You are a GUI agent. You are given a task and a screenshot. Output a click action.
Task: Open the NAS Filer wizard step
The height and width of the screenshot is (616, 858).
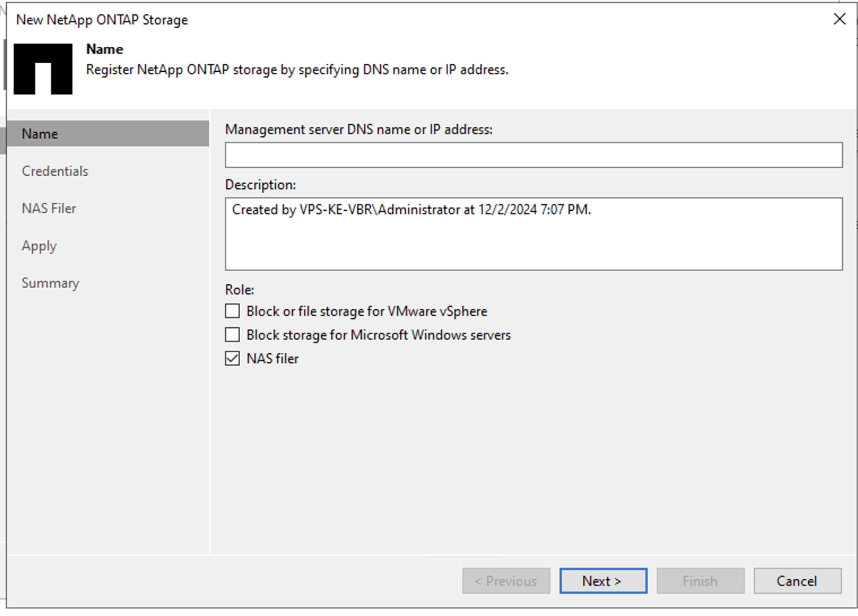coord(49,209)
